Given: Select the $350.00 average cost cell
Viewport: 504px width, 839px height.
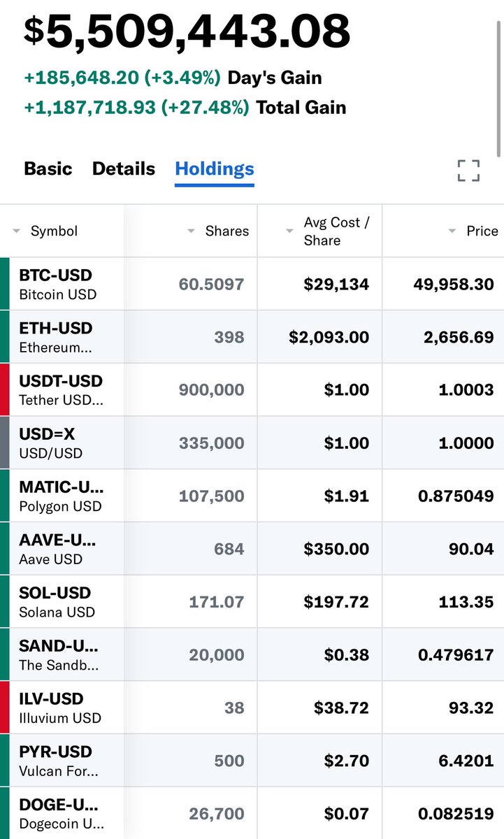Looking at the screenshot, I should pos(319,550).
